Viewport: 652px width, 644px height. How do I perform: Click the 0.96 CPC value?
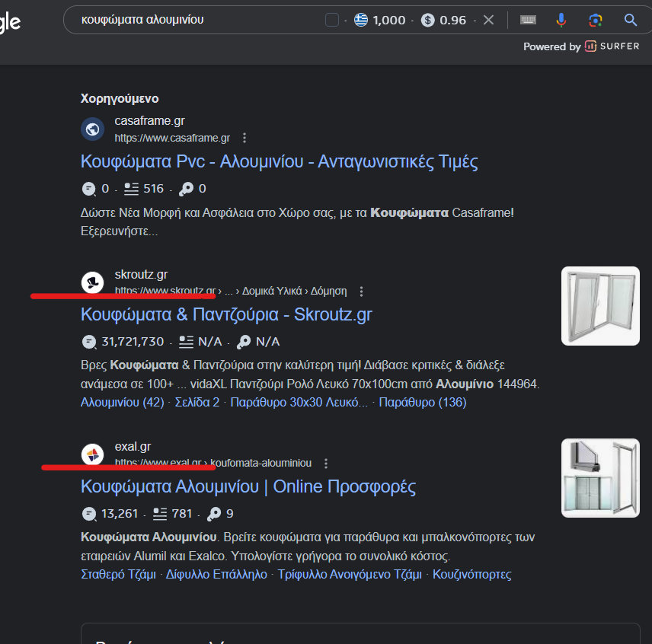coord(453,20)
